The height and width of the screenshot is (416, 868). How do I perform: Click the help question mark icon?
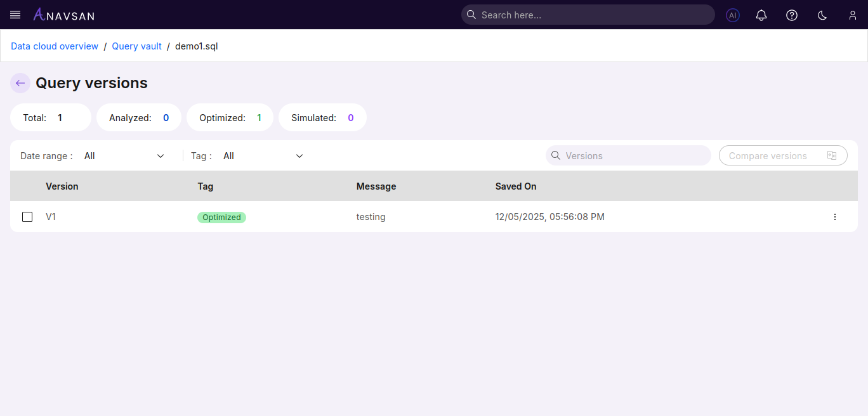[791, 15]
